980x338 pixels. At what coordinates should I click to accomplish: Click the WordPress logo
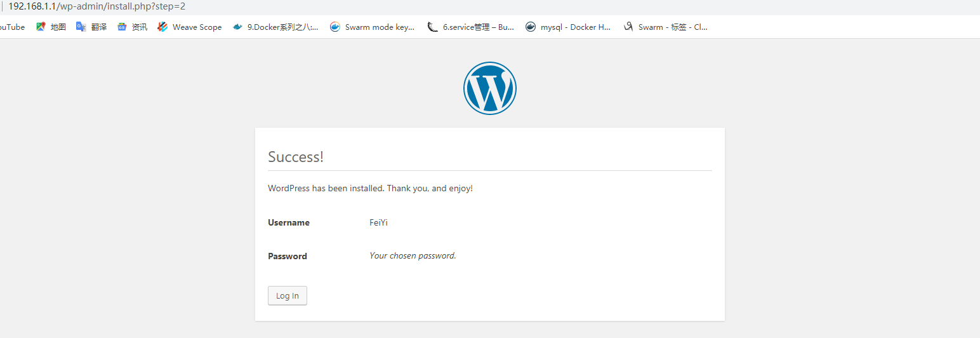coord(490,88)
